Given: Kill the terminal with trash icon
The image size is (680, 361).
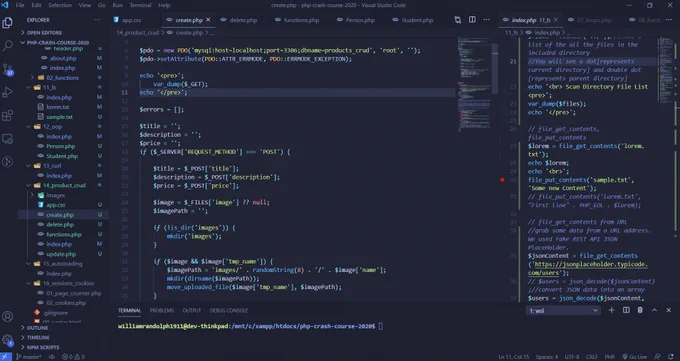Looking at the screenshot, I should [x=640, y=310].
